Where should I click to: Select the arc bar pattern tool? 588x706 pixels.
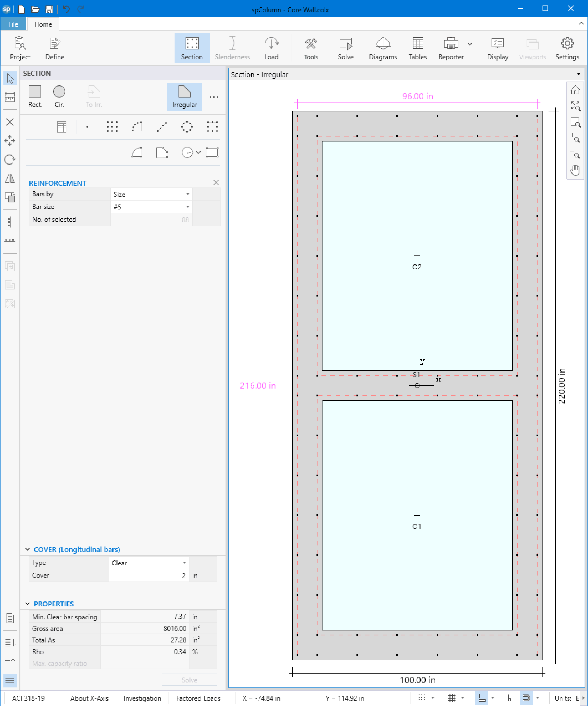tap(137, 127)
